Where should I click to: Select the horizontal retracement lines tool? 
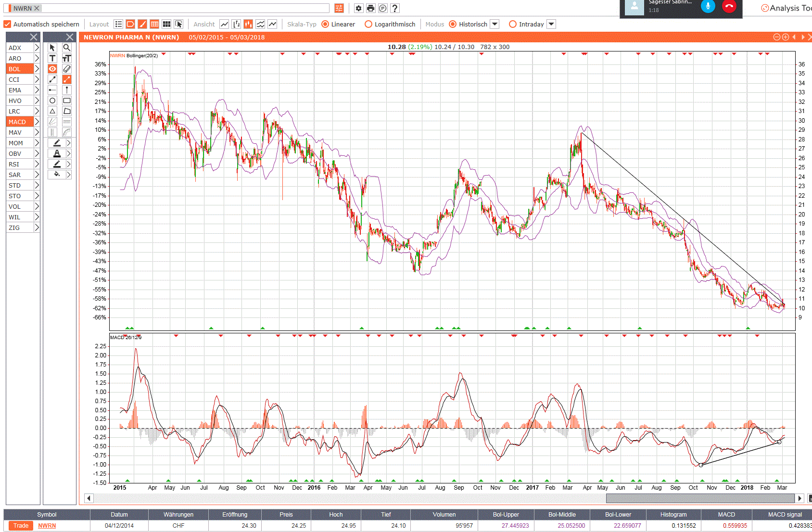tap(67, 122)
